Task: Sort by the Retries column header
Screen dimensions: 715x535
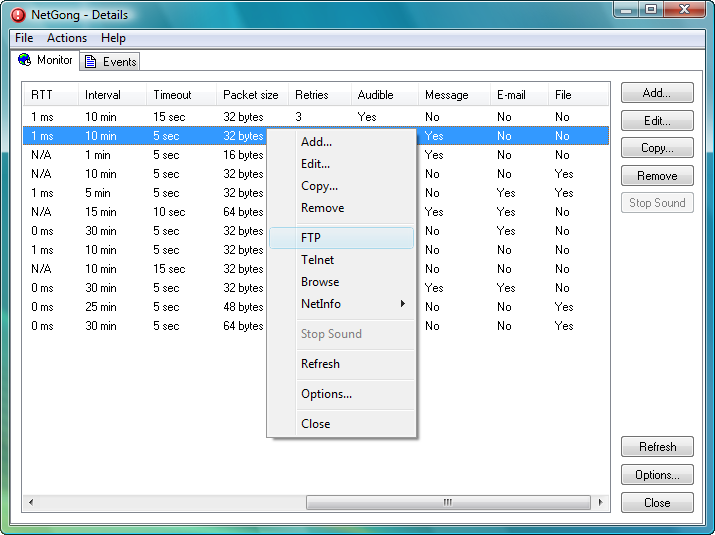Action: coord(320,95)
